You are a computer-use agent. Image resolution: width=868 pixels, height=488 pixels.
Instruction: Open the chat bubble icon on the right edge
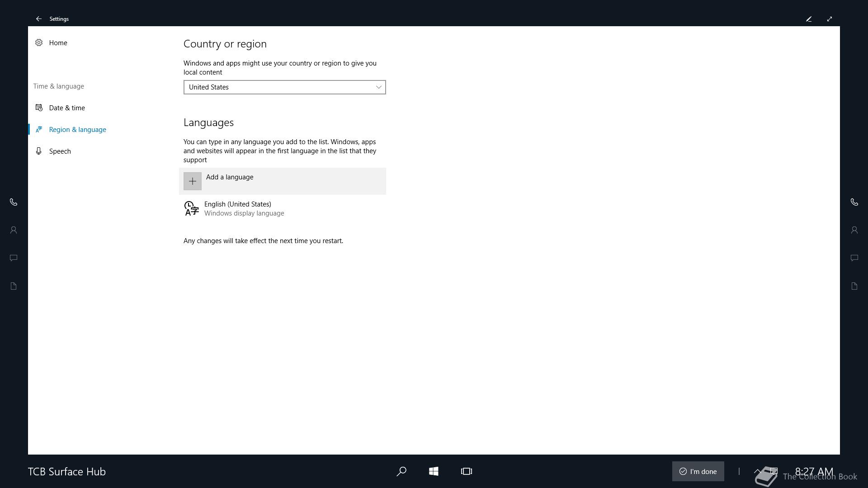click(854, 258)
